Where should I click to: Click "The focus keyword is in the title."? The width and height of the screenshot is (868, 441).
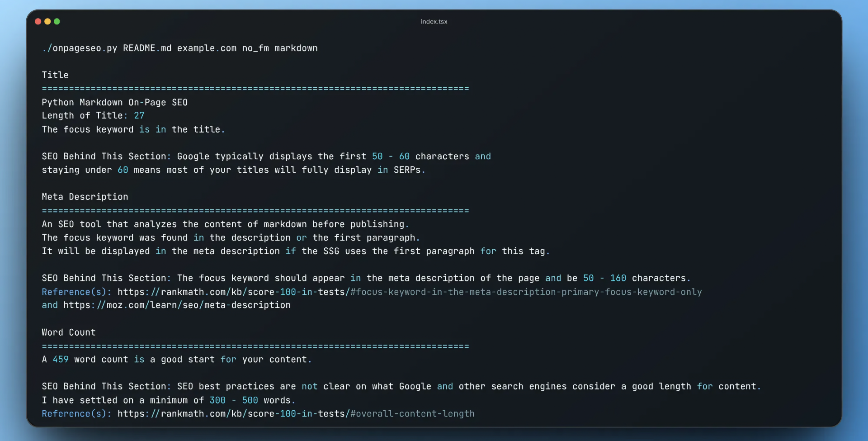[x=133, y=129]
